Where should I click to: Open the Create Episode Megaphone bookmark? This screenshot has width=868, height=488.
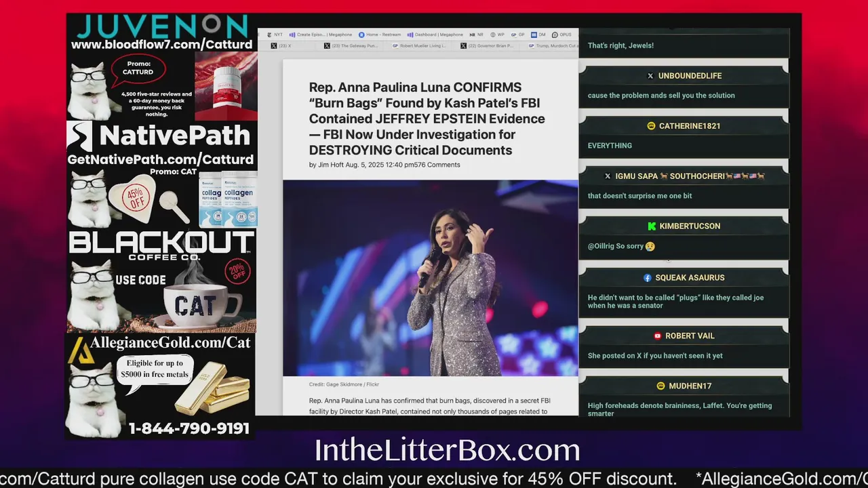click(320, 35)
